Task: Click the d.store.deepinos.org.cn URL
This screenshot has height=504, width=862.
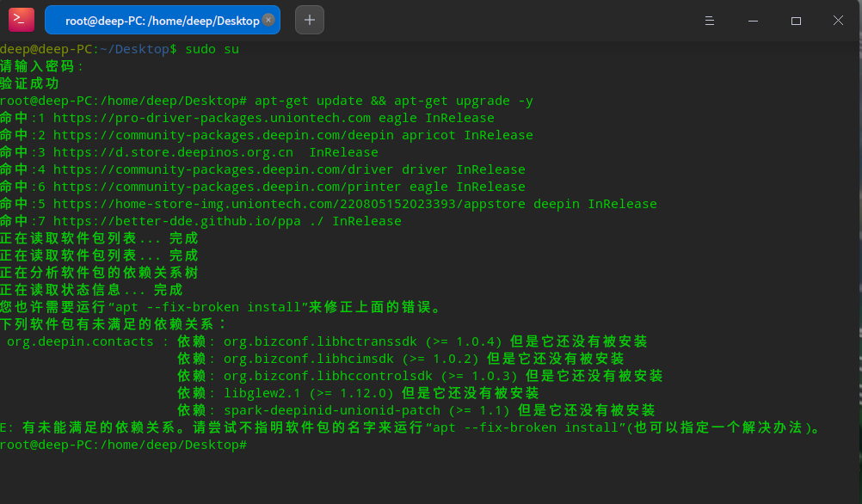Action: 173,152
